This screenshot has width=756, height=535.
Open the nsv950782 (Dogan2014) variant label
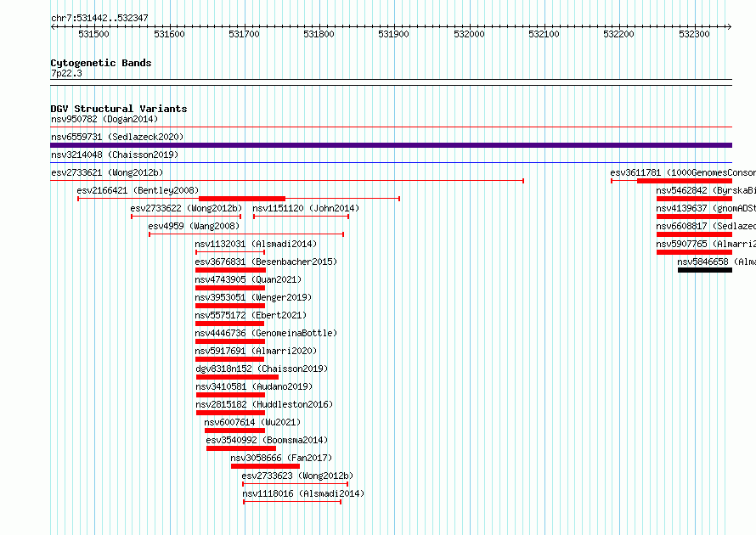click(104, 119)
